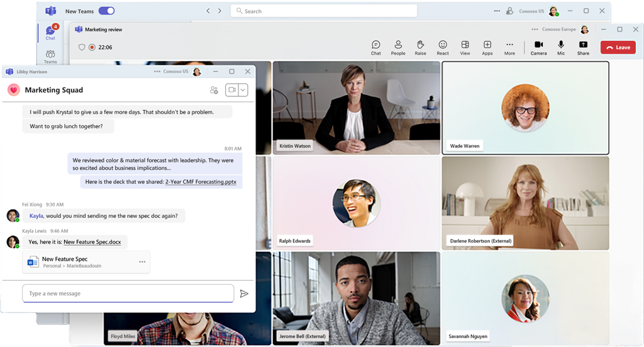Open More options in meeting toolbar
This screenshot has height=347, width=644.
tap(509, 47)
